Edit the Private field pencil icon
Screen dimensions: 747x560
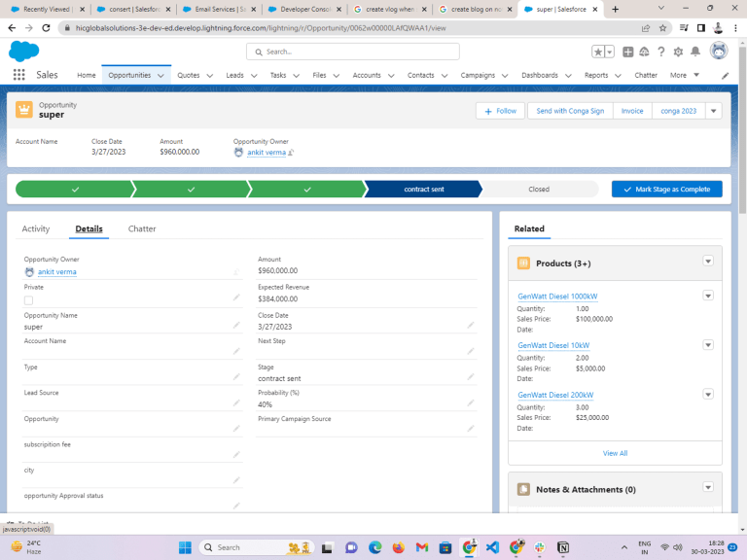[x=236, y=297]
